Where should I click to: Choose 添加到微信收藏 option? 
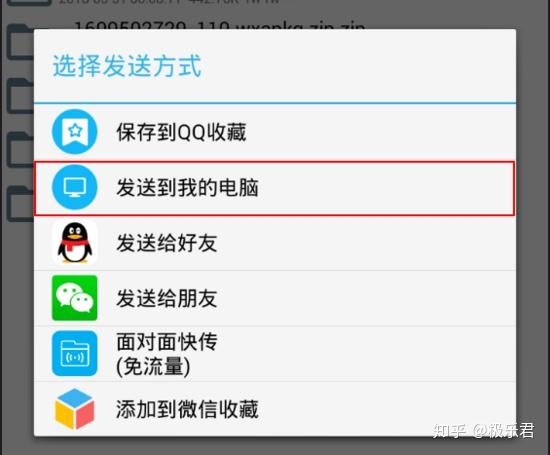pos(275,409)
